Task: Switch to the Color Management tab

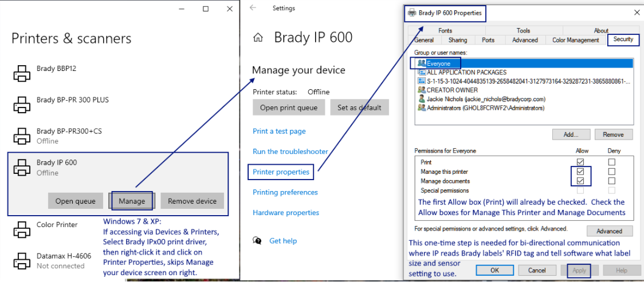Action: click(575, 40)
